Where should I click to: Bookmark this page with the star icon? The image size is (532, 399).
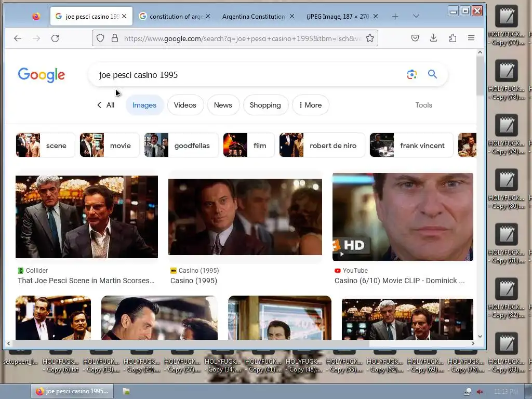(x=370, y=38)
